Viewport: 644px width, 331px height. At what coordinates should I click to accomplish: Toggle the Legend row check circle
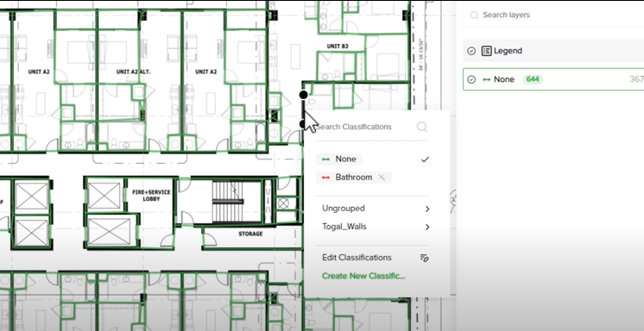tap(471, 51)
